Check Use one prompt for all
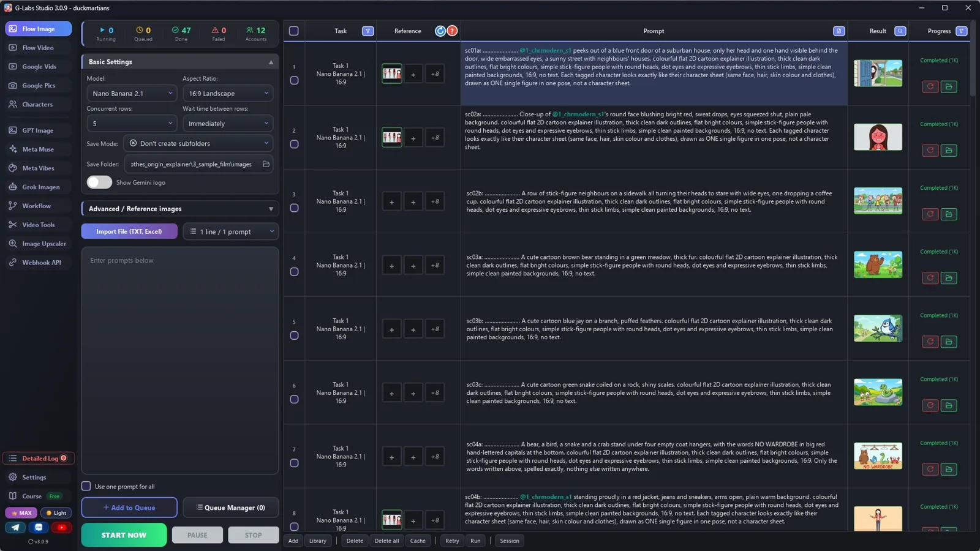Image resolution: width=980 pixels, height=551 pixels. click(86, 486)
